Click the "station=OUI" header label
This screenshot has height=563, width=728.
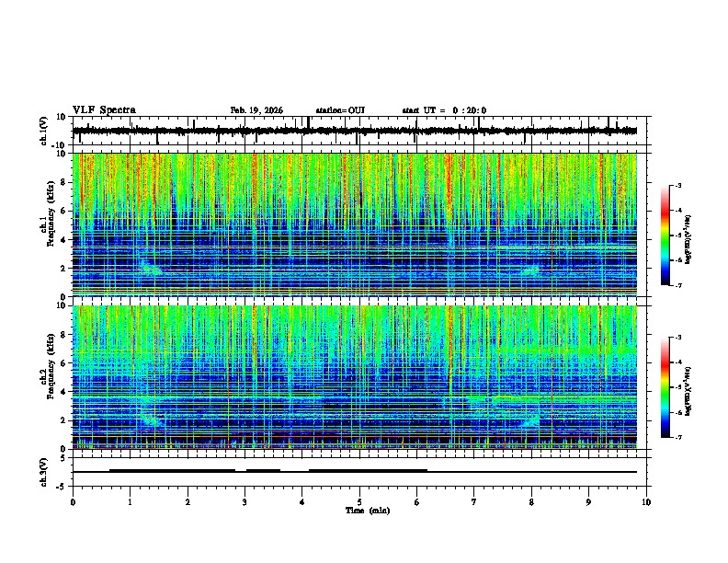[x=340, y=110]
